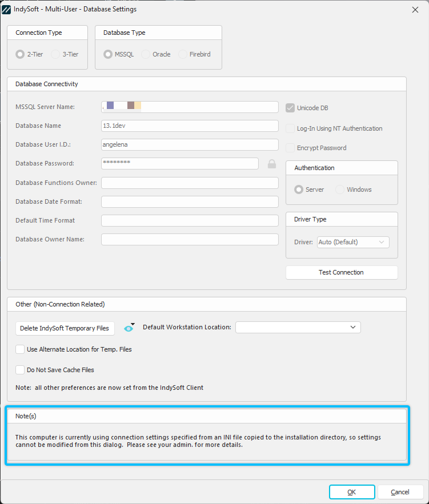Click into the Database Name field
The image size is (429, 504).
click(189, 126)
